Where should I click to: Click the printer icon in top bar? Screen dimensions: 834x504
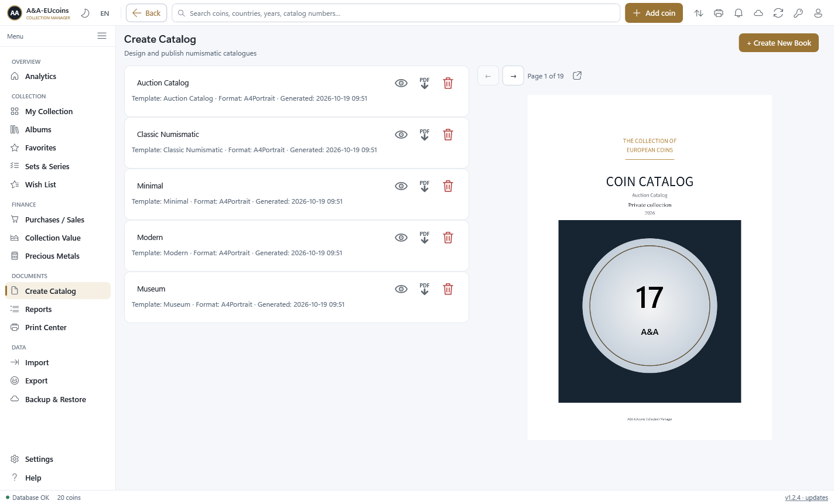click(719, 13)
